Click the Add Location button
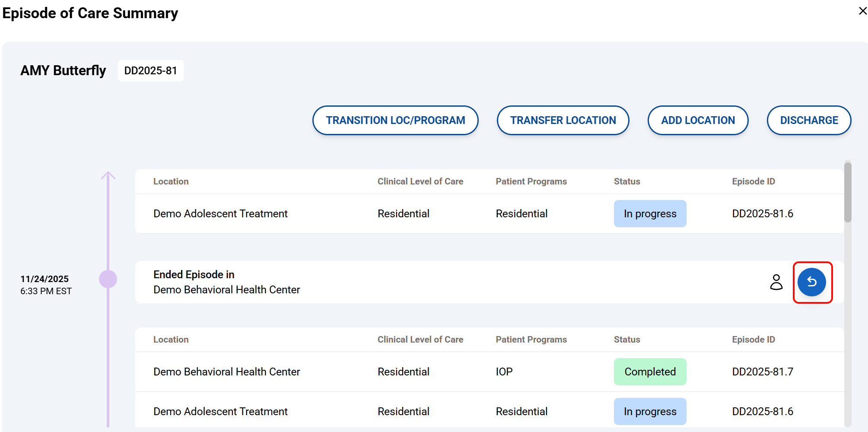Viewport: 868px width, 432px height. tap(697, 120)
